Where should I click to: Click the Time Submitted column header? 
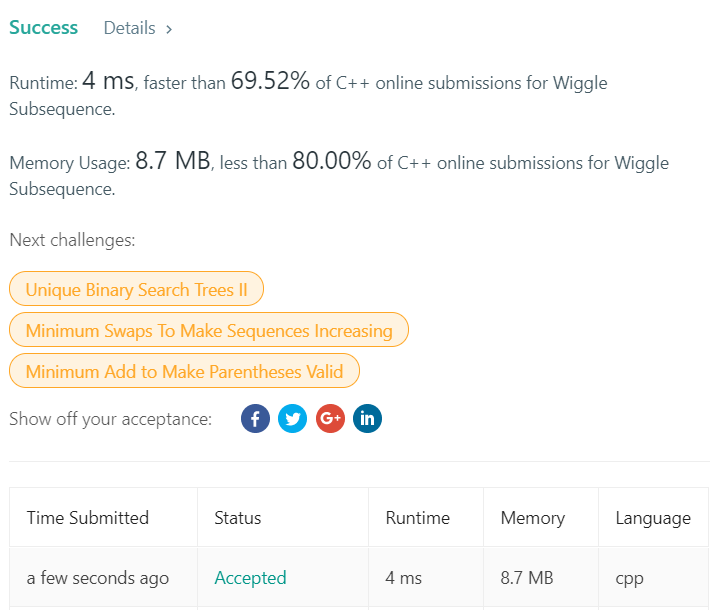point(88,518)
